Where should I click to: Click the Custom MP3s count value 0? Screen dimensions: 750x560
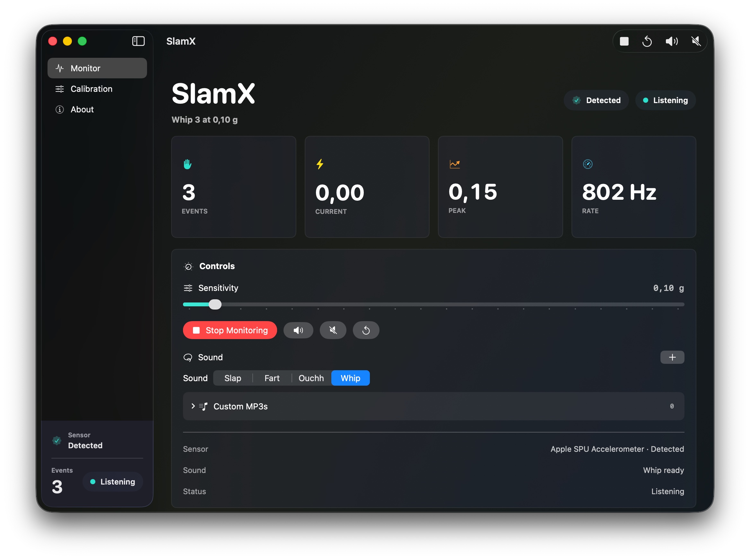pos(672,406)
